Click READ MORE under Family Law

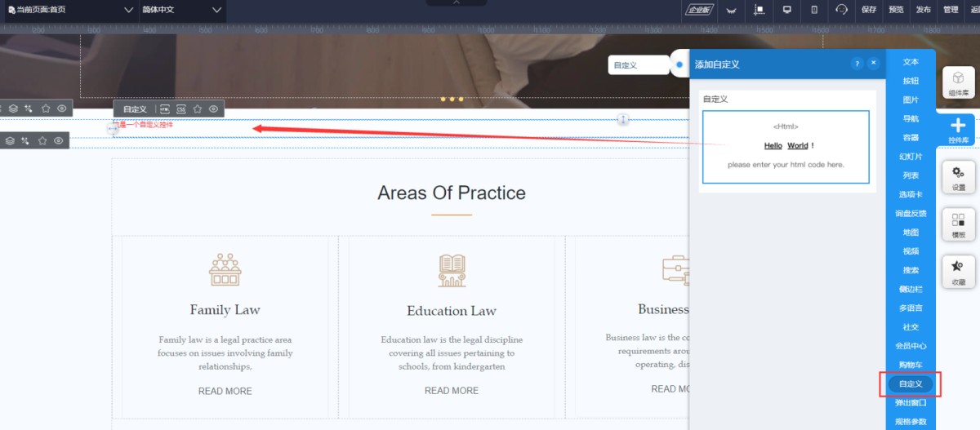(x=225, y=391)
